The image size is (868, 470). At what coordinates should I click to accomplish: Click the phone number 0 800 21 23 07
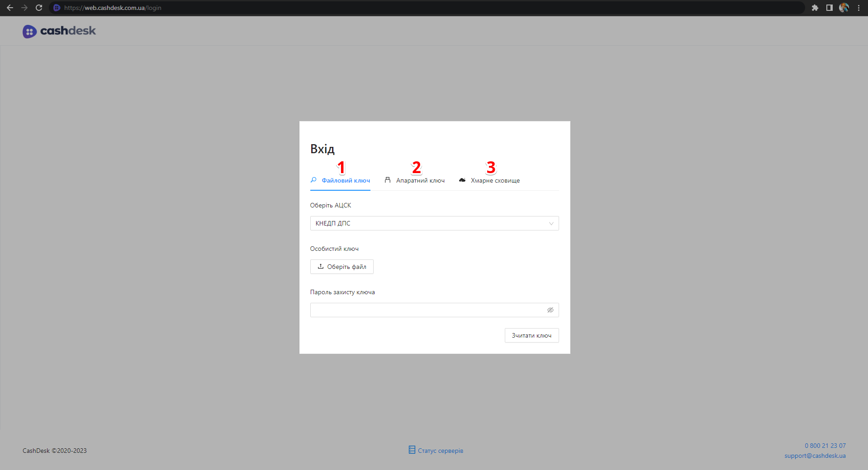point(825,446)
